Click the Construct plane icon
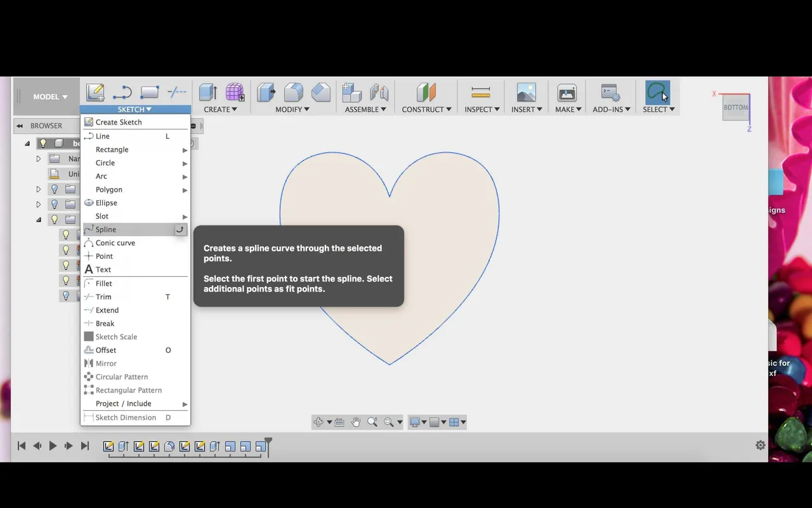The height and width of the screenshot is (508, 812). 426,93
